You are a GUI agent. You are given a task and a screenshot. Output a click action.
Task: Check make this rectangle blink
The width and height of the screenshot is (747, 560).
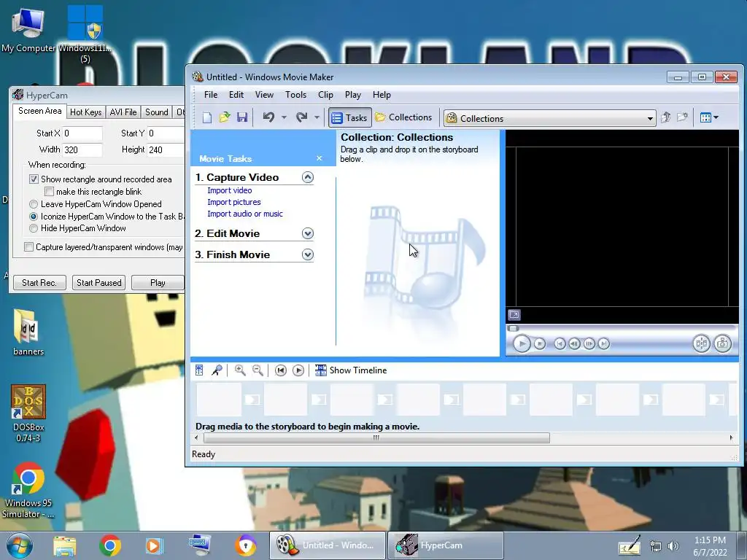coord(49,192)
